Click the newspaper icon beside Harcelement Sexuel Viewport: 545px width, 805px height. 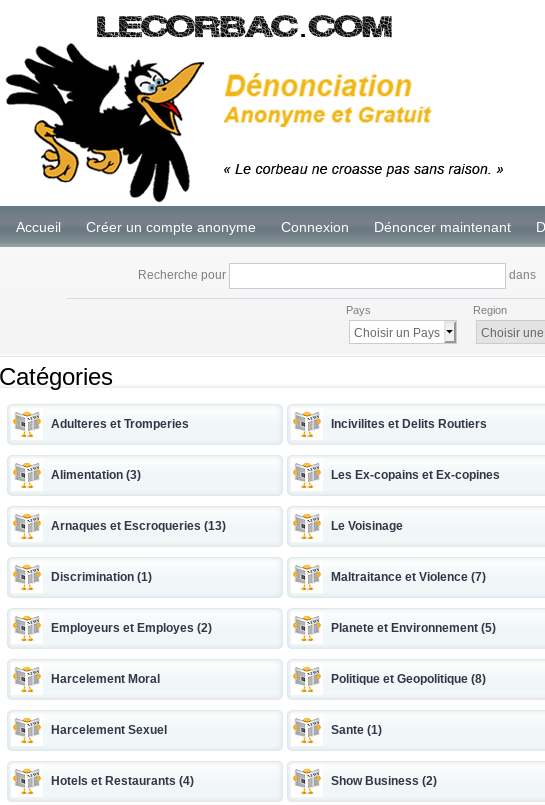[27, 730]
